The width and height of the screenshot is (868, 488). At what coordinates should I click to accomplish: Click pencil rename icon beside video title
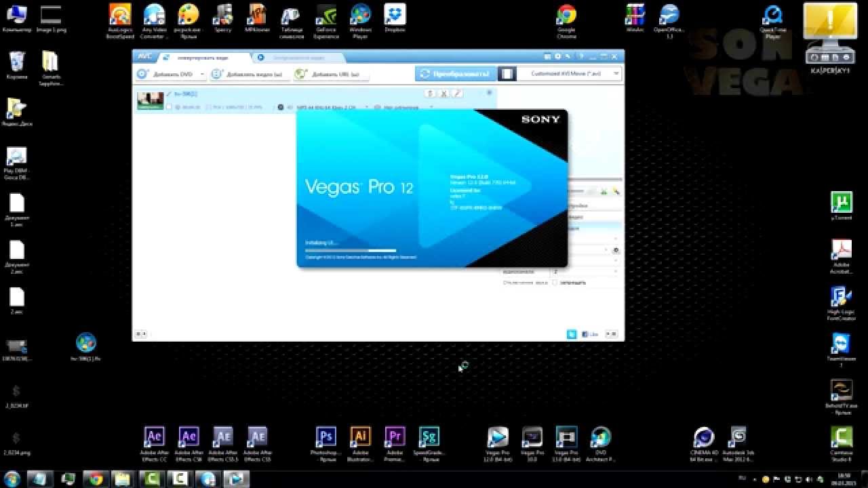[169, 94]
